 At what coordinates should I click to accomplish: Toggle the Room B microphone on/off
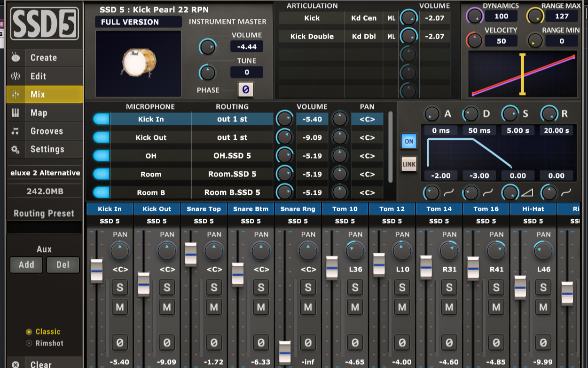101,192
